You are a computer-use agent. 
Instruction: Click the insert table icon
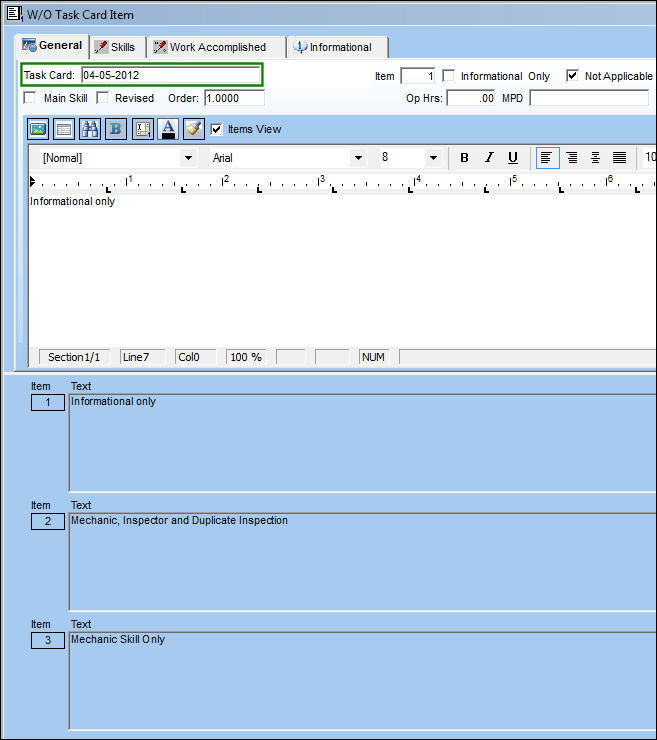point(64,129)
